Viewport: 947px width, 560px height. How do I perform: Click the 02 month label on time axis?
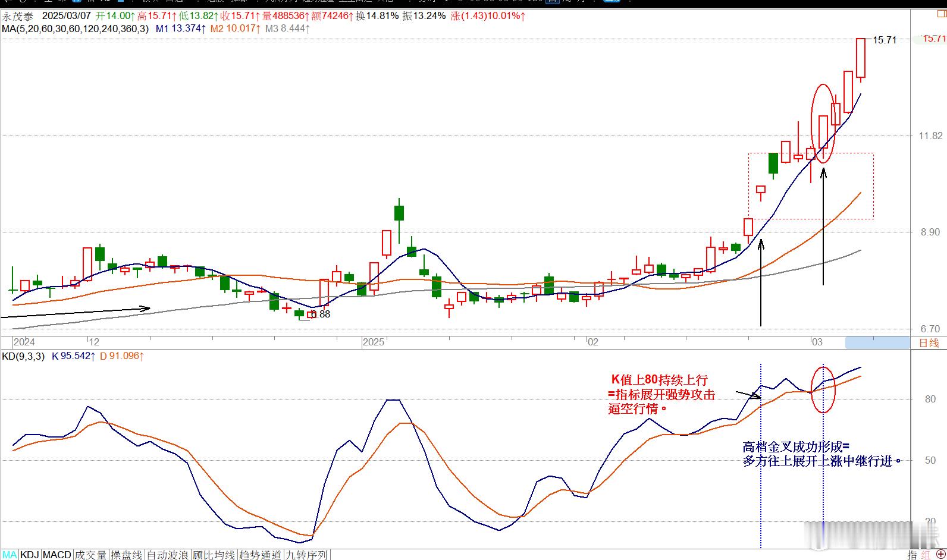[592, 342]
